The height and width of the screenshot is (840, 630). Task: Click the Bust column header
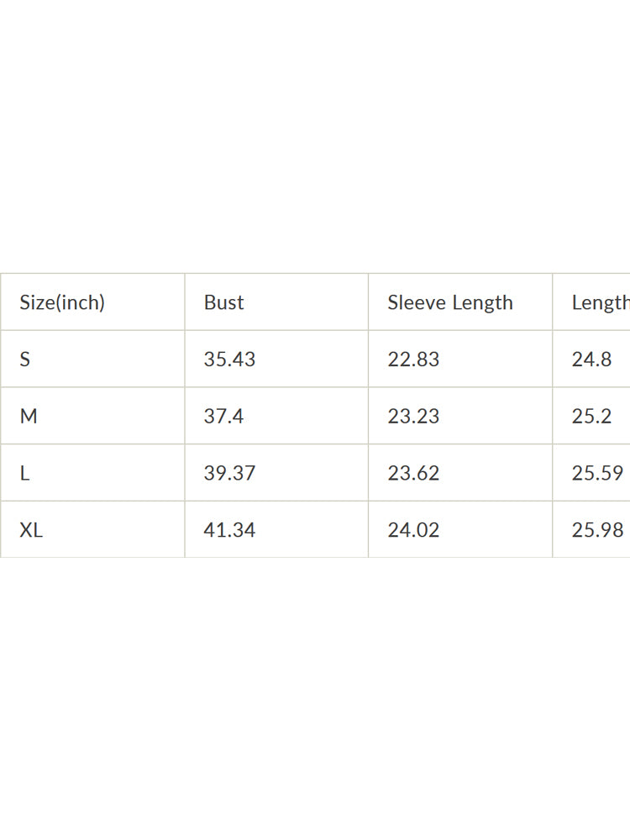click(x=223, y=302)
